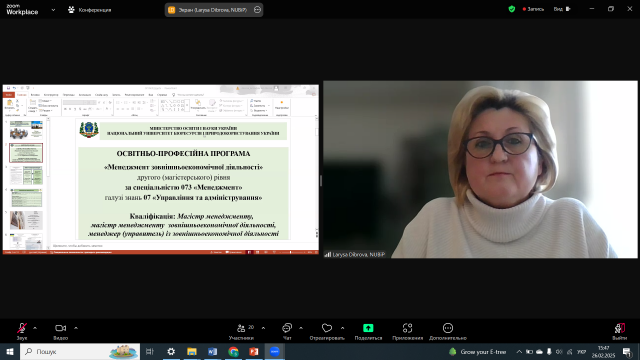640x360 pixels.
Task: Unmute microphone with the Звук button
Action: 22,331
